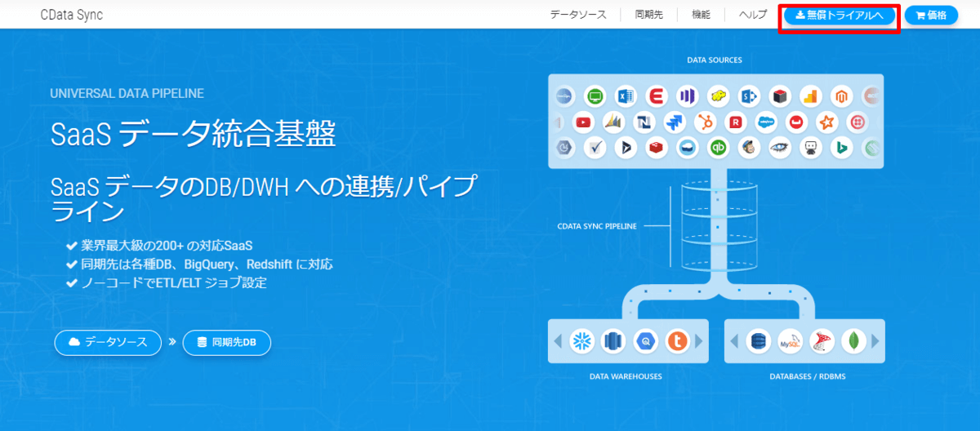Select the Marketo data source icon
This screenshot has width=980, height=431.
[x=688, y=96]
